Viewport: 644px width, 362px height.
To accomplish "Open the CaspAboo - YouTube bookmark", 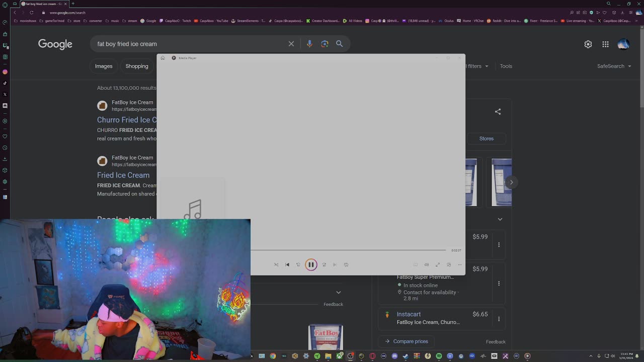I will pos(211,21).
